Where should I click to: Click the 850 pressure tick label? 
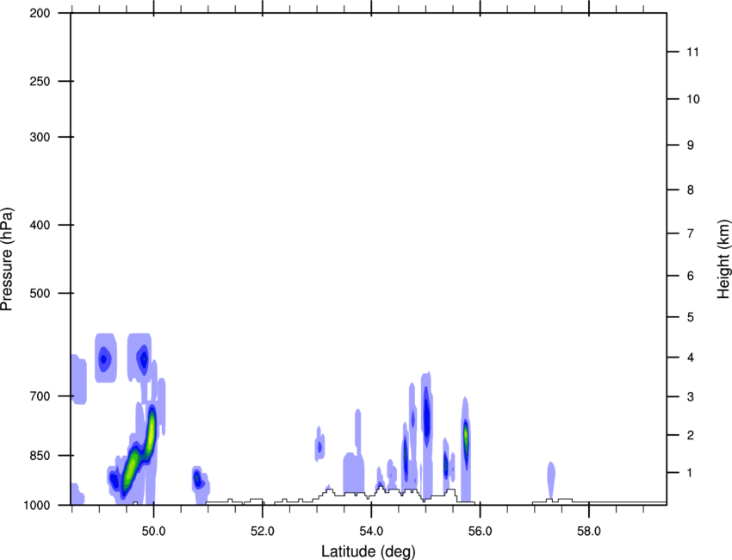tap(40, 456)
